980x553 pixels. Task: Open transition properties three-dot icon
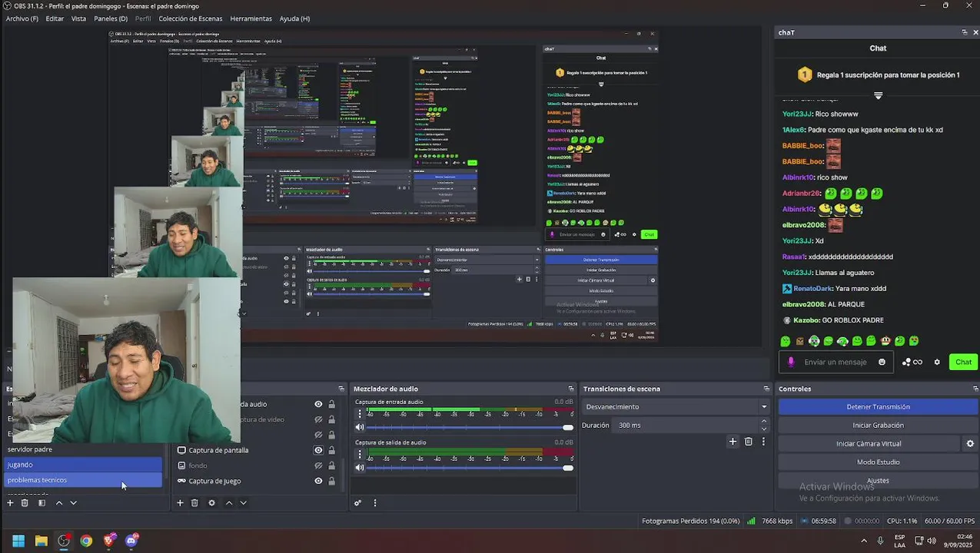pyautogui.click(x=763, y=442)
